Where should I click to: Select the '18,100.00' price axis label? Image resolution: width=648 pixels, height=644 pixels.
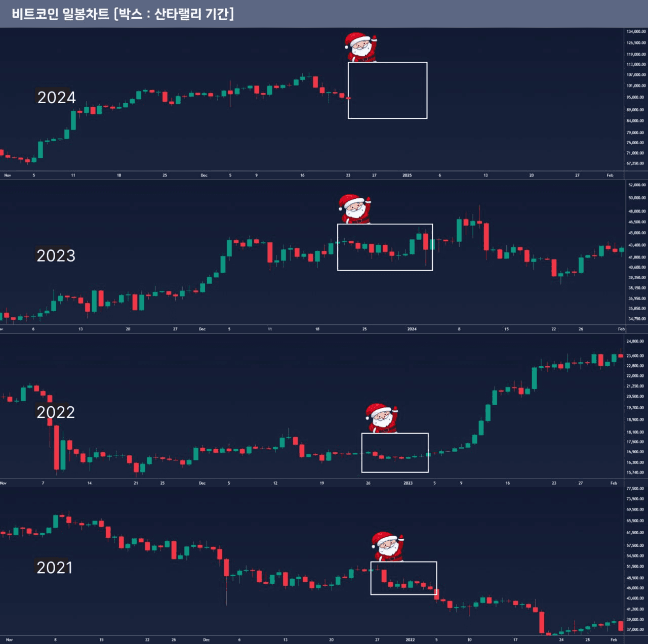(635, 432)
